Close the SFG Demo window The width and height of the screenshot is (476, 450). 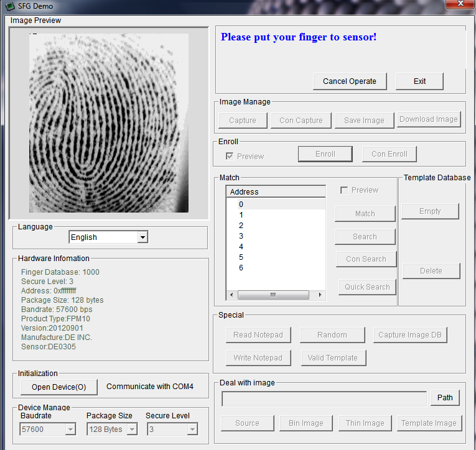(x=460, y=4)
